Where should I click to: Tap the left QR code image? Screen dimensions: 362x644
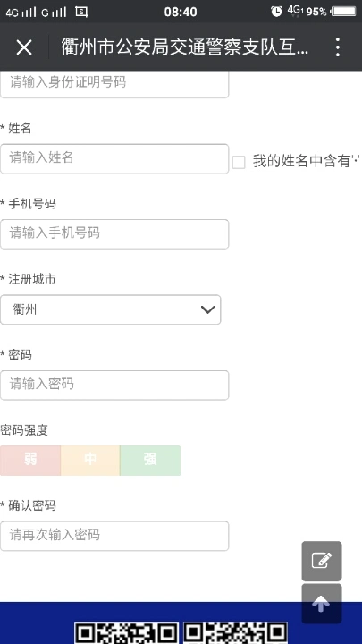[x=126, y=633]
